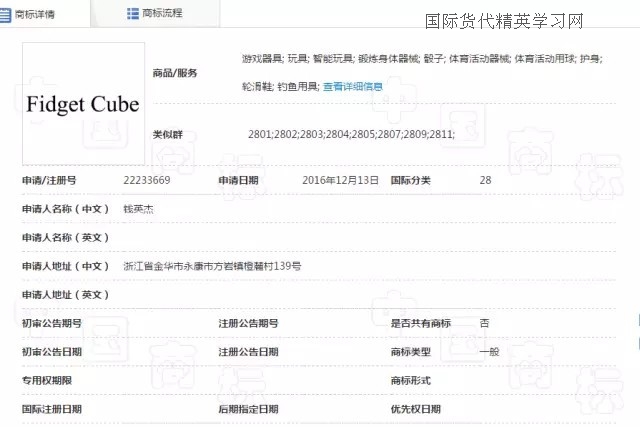Click the 商标流程 list icon
640x427 pixels.
132,13
